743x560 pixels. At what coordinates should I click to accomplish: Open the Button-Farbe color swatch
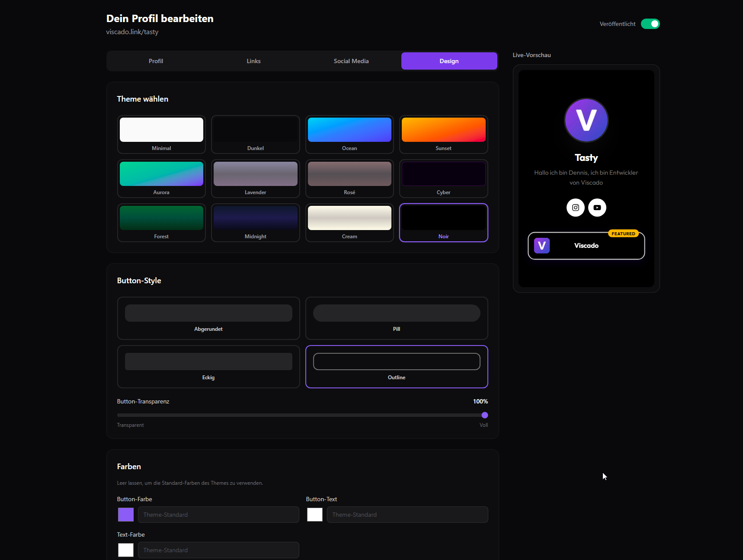(x=125, y=515)
